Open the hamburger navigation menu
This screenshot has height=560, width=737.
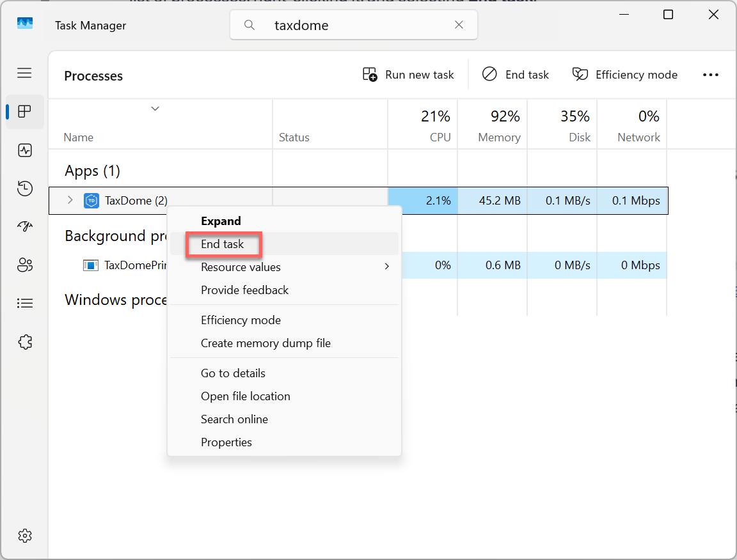pos(24,74)
